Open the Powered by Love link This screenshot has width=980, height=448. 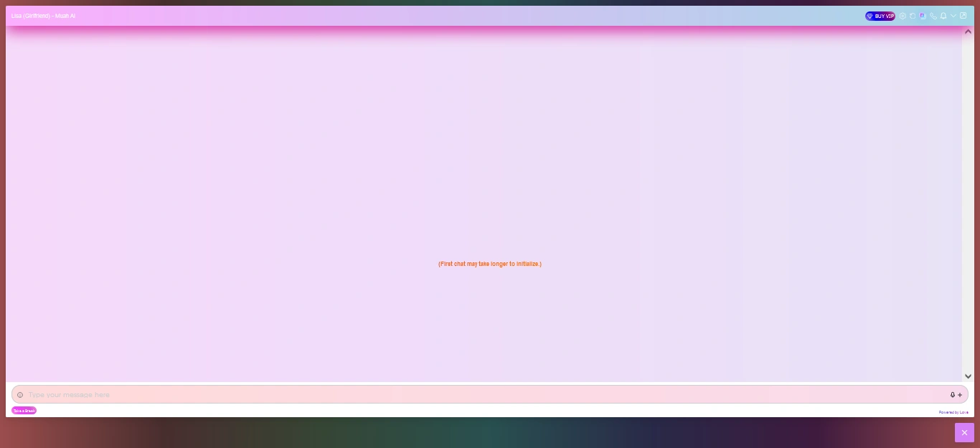click(954, 412)
